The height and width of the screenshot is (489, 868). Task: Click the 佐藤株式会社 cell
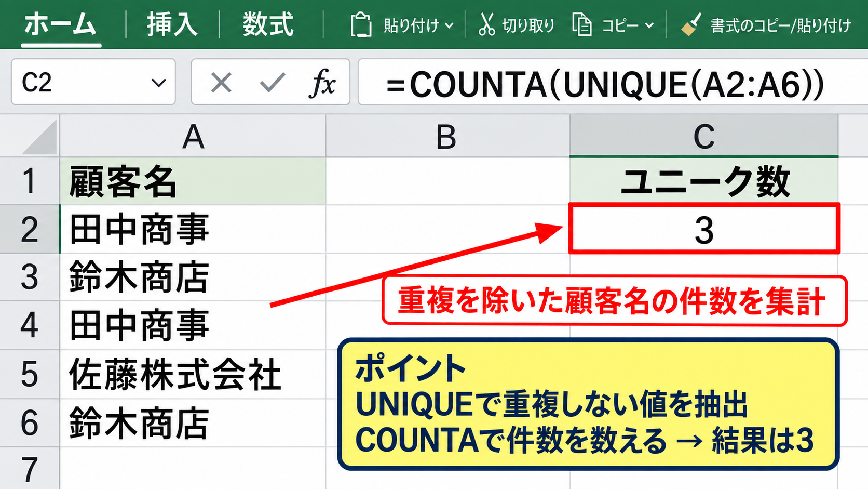click(193, 374)
